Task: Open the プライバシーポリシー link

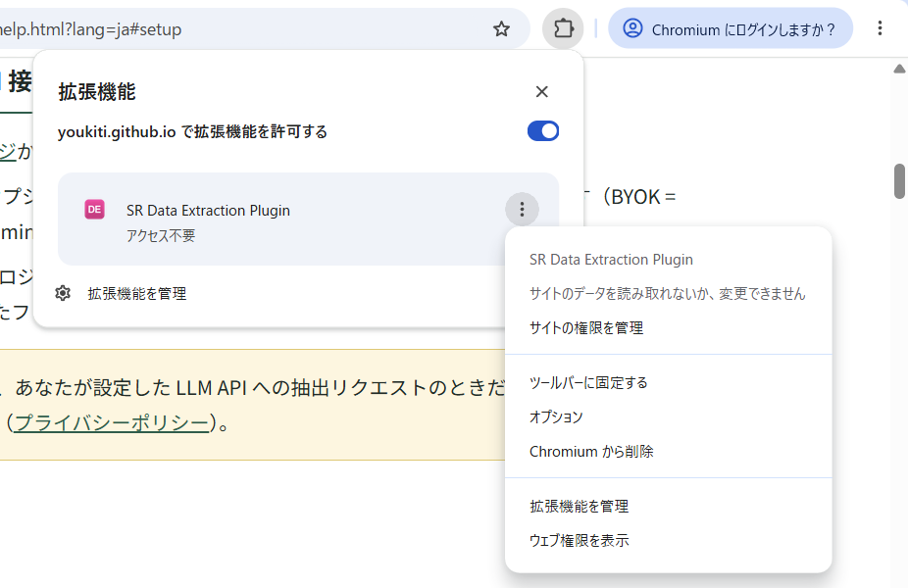Action: coord(112,423)
